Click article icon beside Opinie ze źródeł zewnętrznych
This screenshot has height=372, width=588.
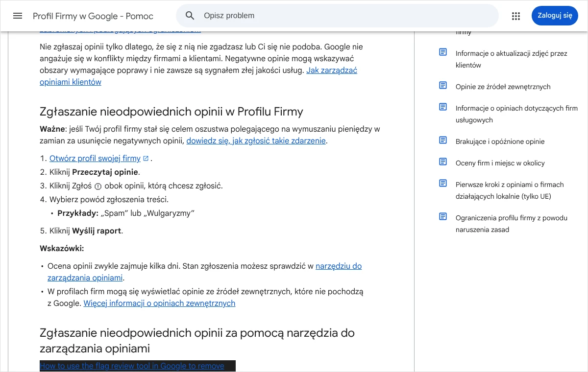coord(443,86)
